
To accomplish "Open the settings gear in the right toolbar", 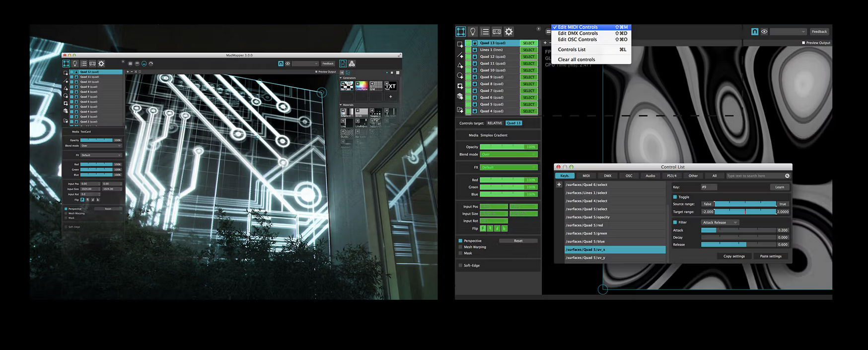I will tap(509, 32).
